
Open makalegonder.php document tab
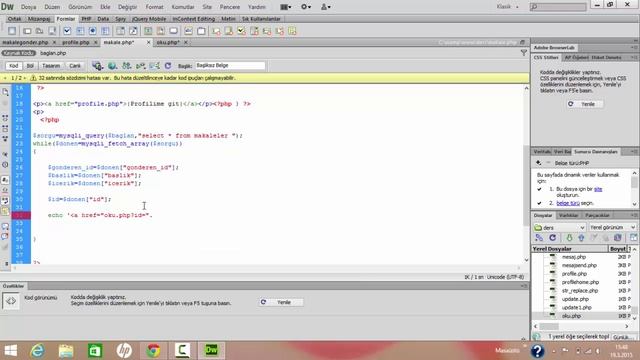point(25,42)
